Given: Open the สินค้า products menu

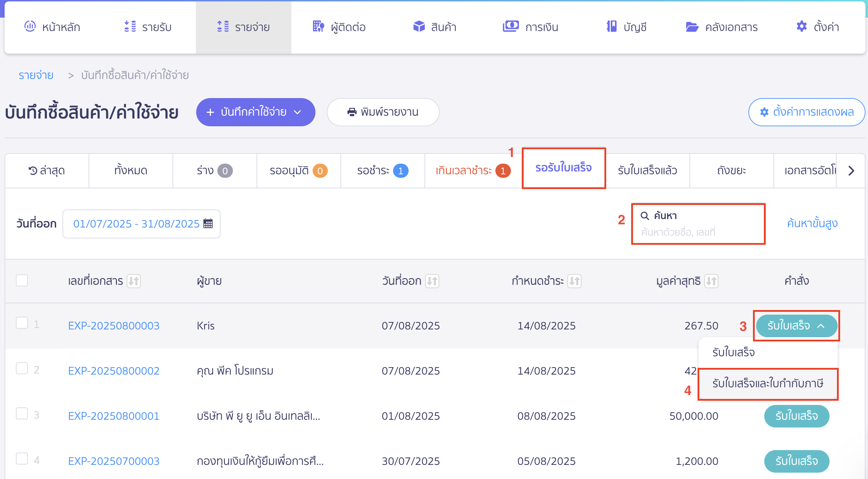Looking at the screenshot, I should pyautogui.click(x=434, y=27).
